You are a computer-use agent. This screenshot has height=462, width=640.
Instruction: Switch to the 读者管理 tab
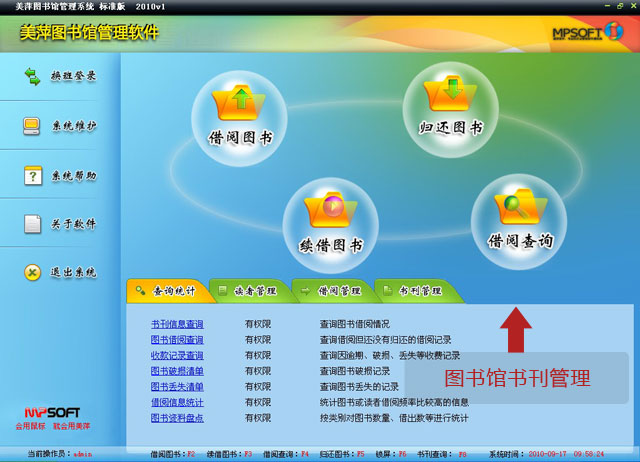[x=252, y=291]
